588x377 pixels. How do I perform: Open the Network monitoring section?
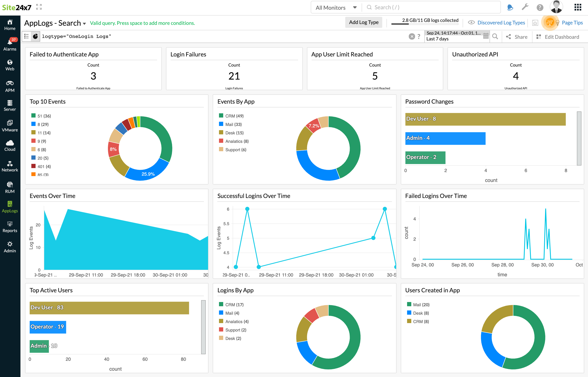click(x=10, y=166)
